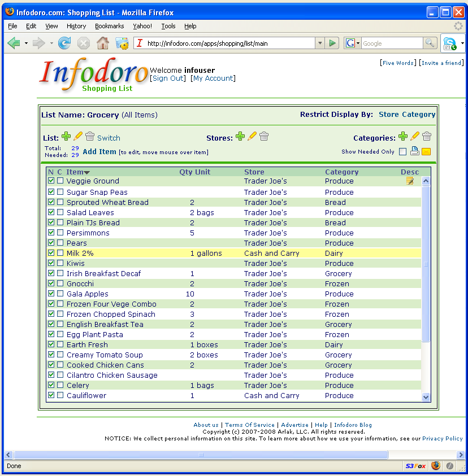This screenshot has width=468, height=476.
Task: Click the Stop loading icon
Action: (84, 43)
